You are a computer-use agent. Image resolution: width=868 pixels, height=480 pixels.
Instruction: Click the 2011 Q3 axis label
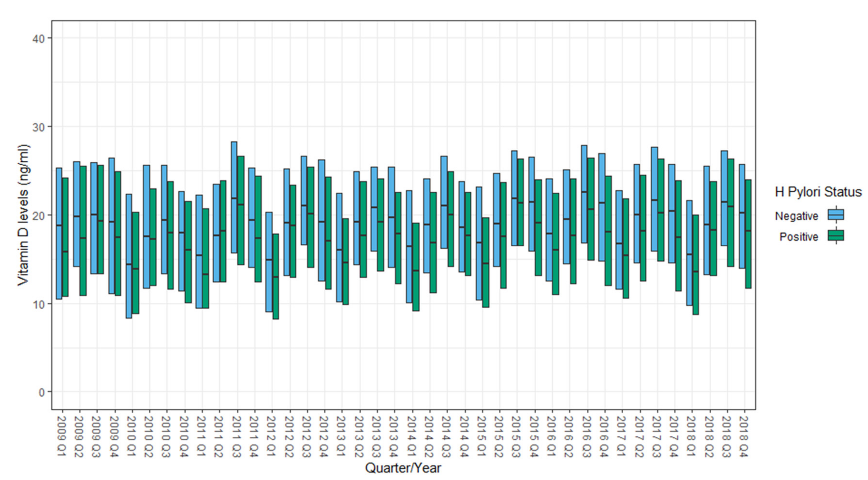(237, 436)
